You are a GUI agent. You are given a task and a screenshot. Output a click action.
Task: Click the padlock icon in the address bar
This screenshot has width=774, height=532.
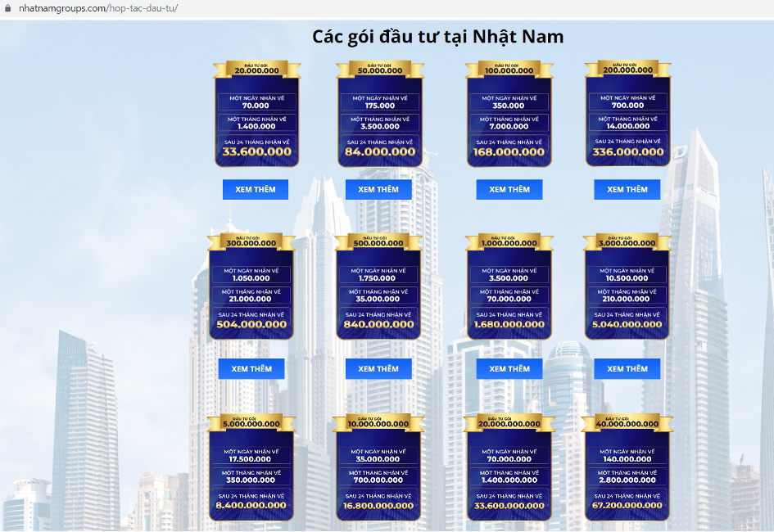[7, 8]
